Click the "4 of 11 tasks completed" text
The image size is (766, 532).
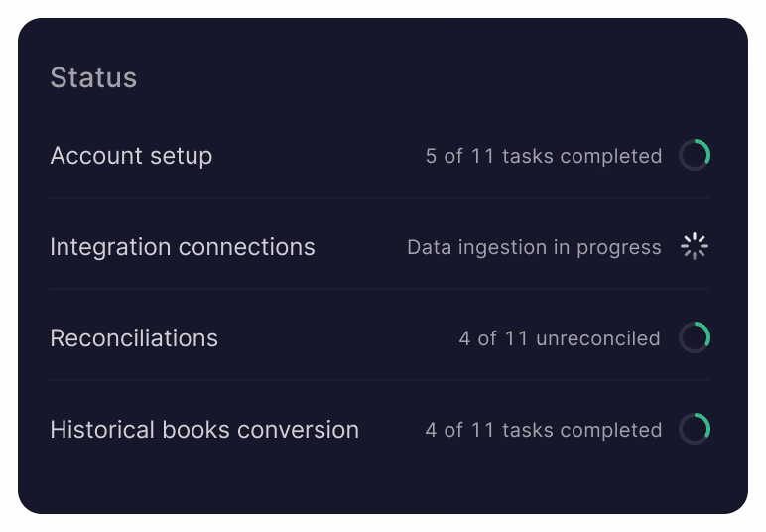[x=544, y=430]
